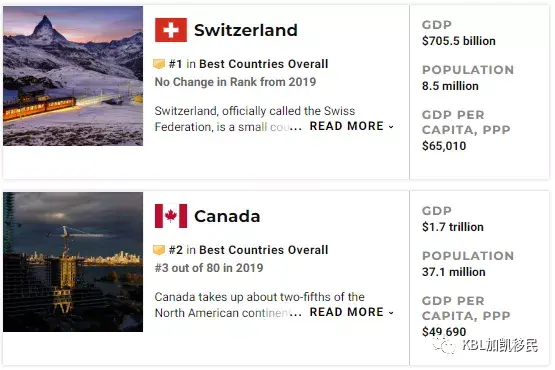Click the WeChat logo watermark icon
The height and width of the screenshot is (370, 555).
point(444,345)
